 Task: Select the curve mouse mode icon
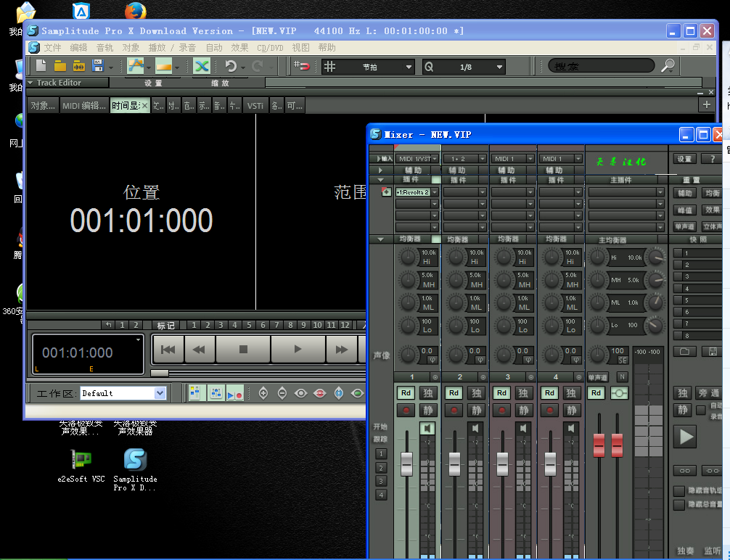click(136, 66)
